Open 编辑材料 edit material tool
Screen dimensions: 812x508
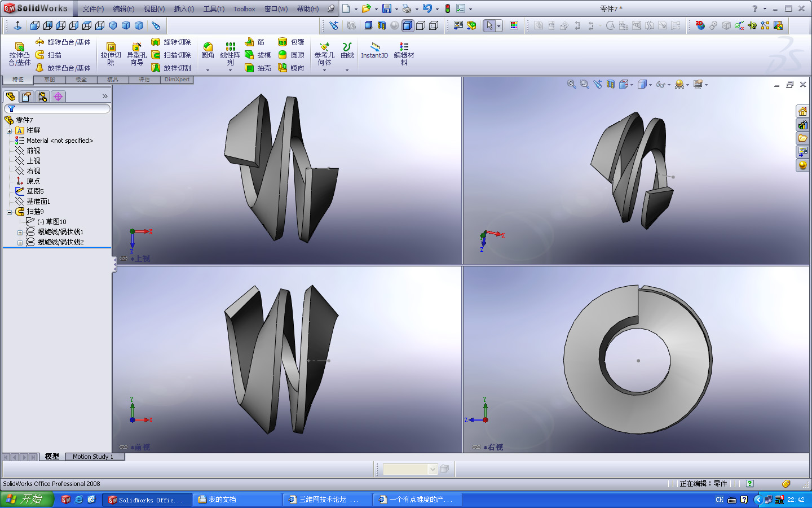[x=404, y=54]
